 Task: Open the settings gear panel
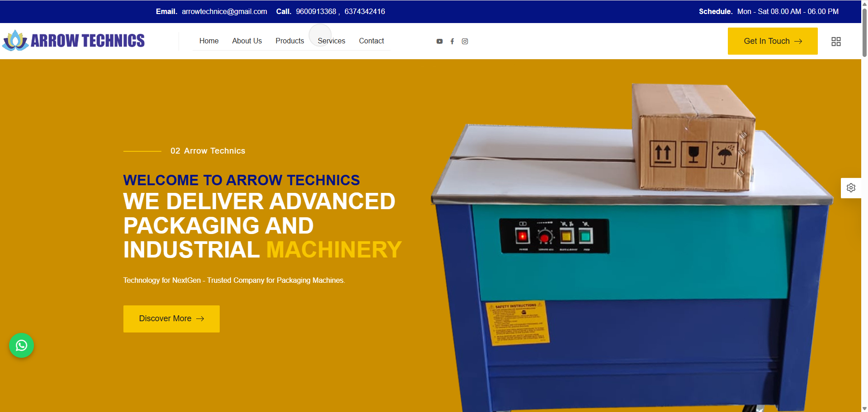(851, 187)
